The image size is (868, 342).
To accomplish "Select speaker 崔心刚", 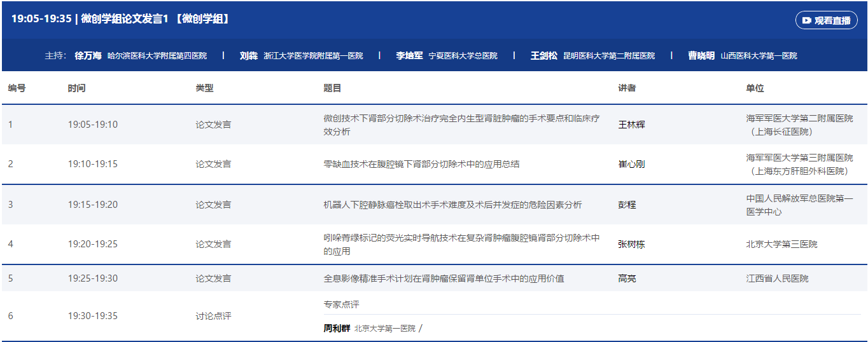I will [x=631, y=164].
